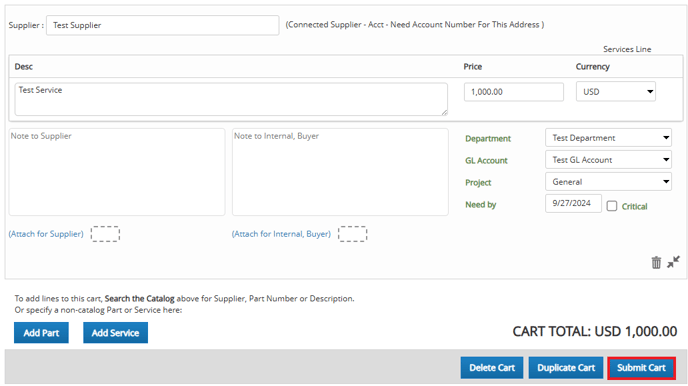This screenshot has height=386, width=688.
Task: Collapse the line with the shrink arrows icon
Action: pos(673,262)
